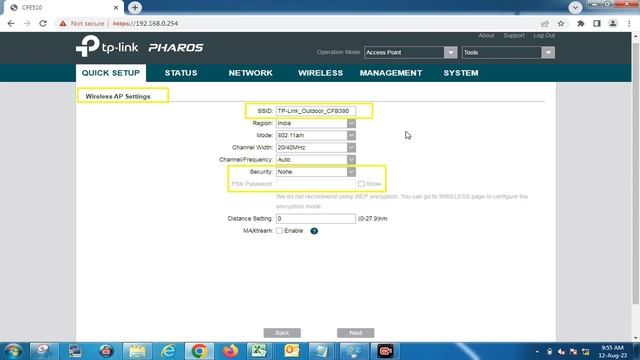The width and height of the screenshot is (640, 360).
Task: Open the Chrome tab search chevron
Action: pyautogui.click(x=575, y=7)
